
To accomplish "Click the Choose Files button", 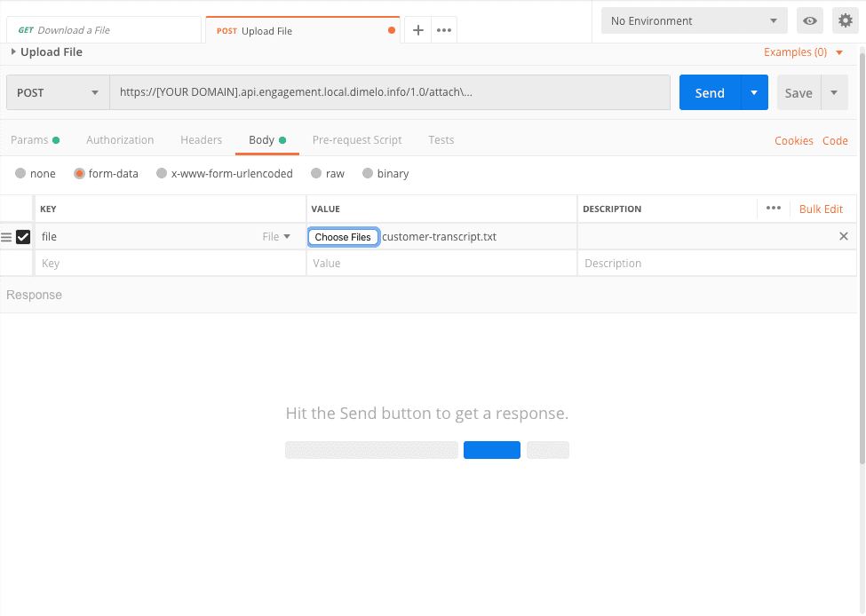I will tap(343, 237).
